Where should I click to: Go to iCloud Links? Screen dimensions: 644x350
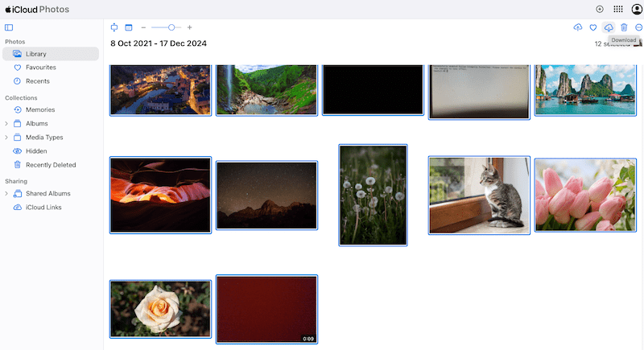pos(43,208)
